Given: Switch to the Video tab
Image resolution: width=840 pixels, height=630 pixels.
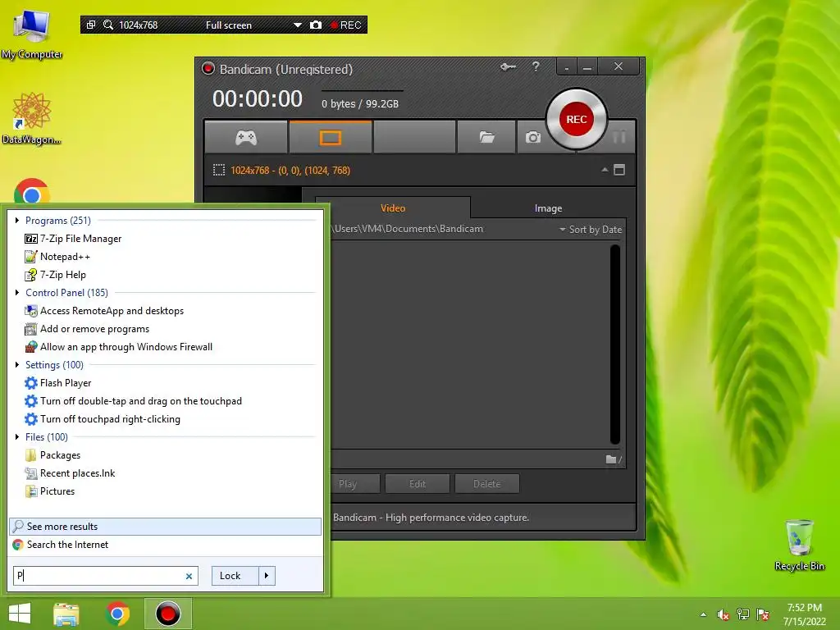Looking at the screenshot, I should (x=393, y=208).
